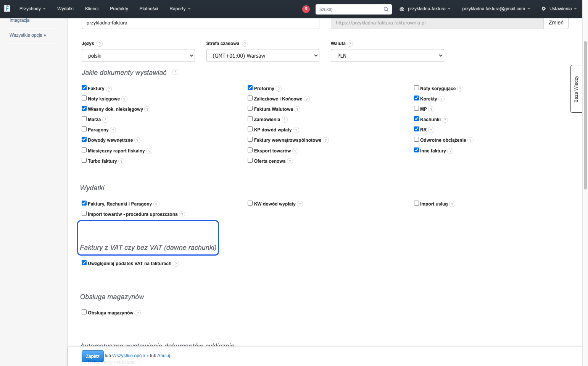Open the Klienci menu item
This screenshot has height=366, width=588.
(x=92, y=9)
